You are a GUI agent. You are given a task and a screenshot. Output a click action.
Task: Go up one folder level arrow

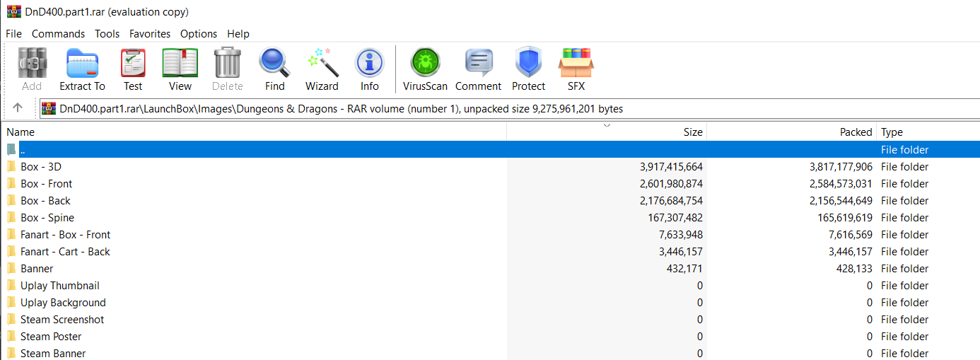[18, 108]
